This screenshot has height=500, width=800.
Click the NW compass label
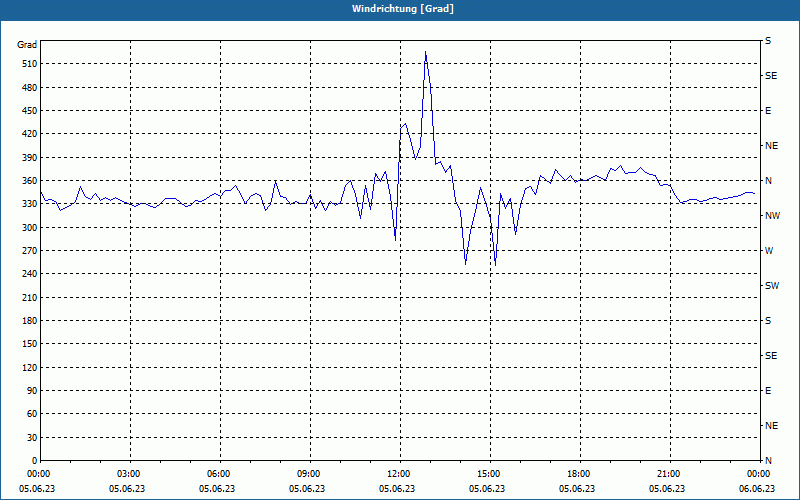(772, 216)
